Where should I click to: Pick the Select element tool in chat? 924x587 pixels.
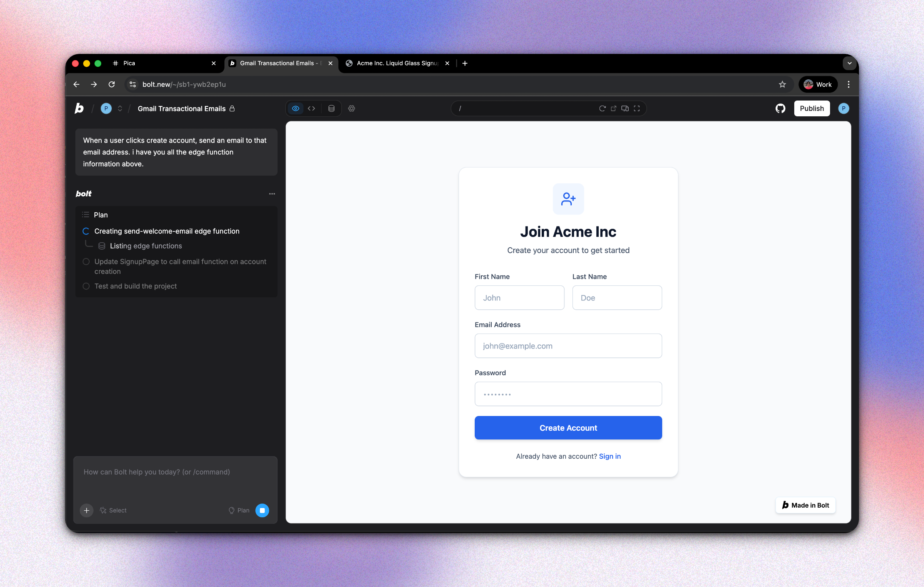click(113, 510)
